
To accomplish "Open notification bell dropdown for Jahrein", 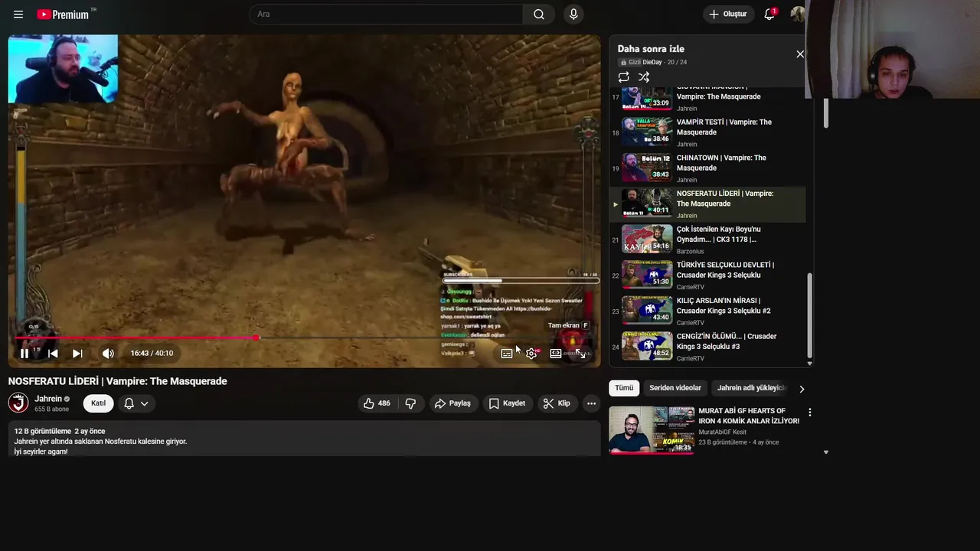I will click(136, 403).
